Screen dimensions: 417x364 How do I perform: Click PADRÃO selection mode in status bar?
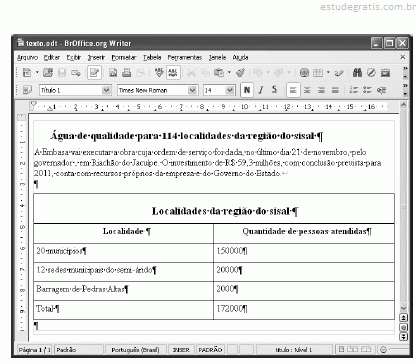210,350
